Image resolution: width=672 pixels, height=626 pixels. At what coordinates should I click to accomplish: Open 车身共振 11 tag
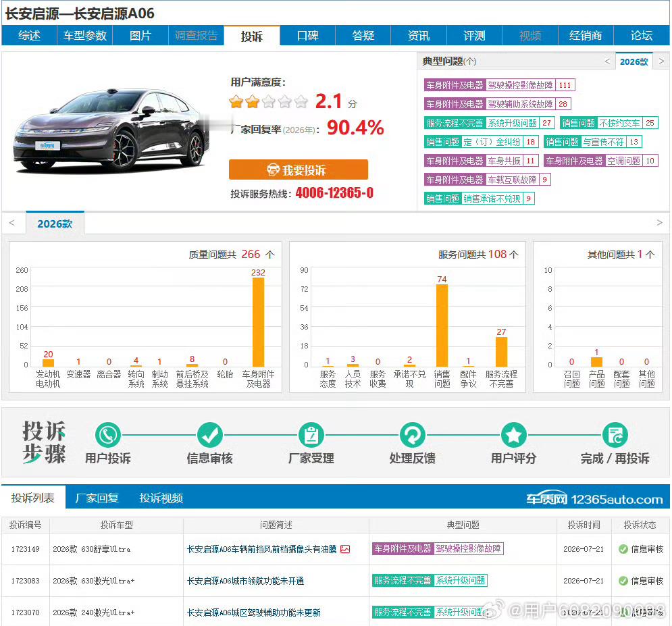(482, 161)
